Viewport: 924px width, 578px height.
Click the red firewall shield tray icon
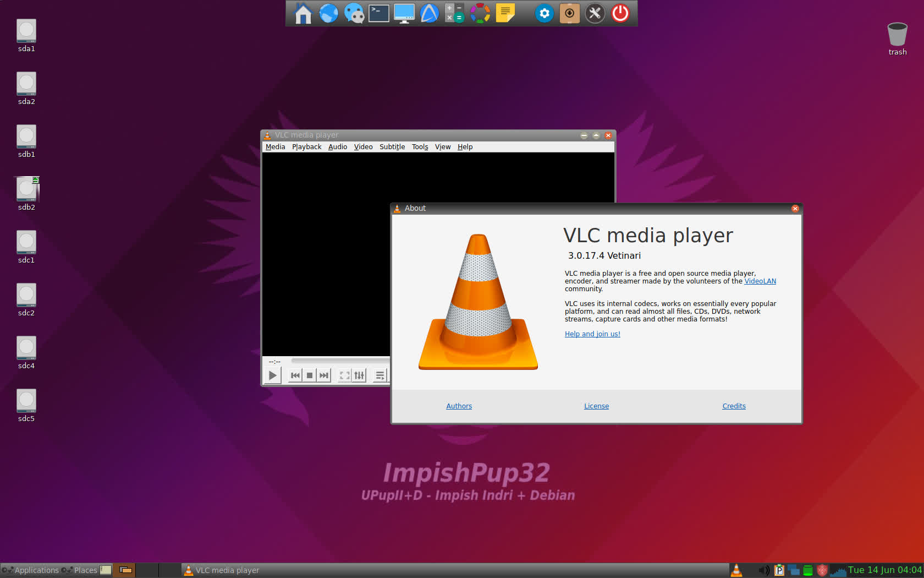tap(822, 570)
